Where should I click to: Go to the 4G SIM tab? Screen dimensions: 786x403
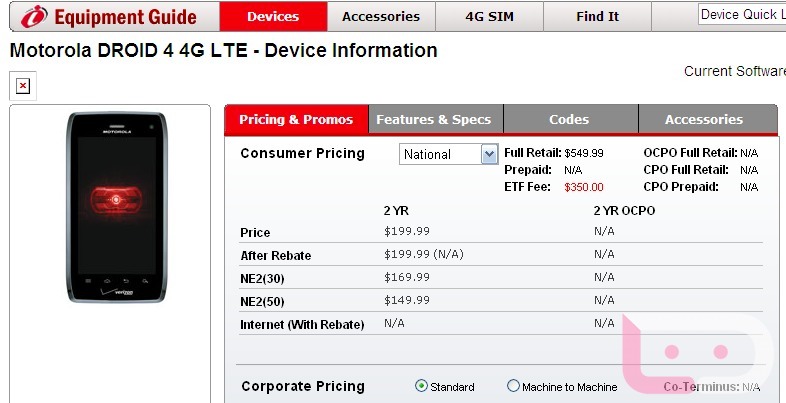point(490,16)
